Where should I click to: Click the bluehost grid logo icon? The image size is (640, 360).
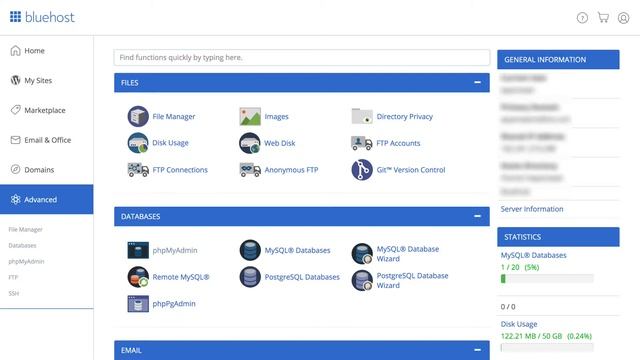coord(16,17)
